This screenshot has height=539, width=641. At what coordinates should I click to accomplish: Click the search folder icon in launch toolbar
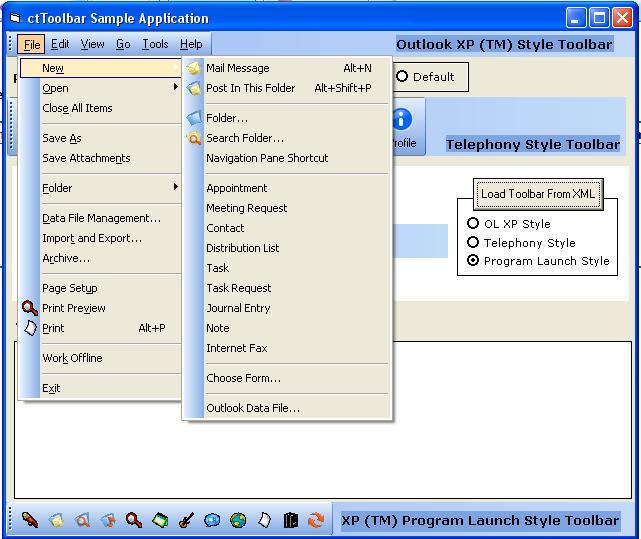(82, 520)
